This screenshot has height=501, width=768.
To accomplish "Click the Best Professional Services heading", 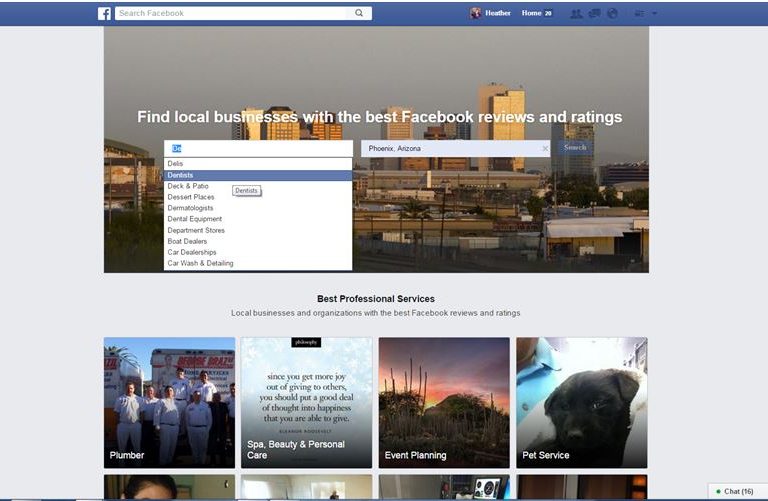I will click(x=376, y=299).
